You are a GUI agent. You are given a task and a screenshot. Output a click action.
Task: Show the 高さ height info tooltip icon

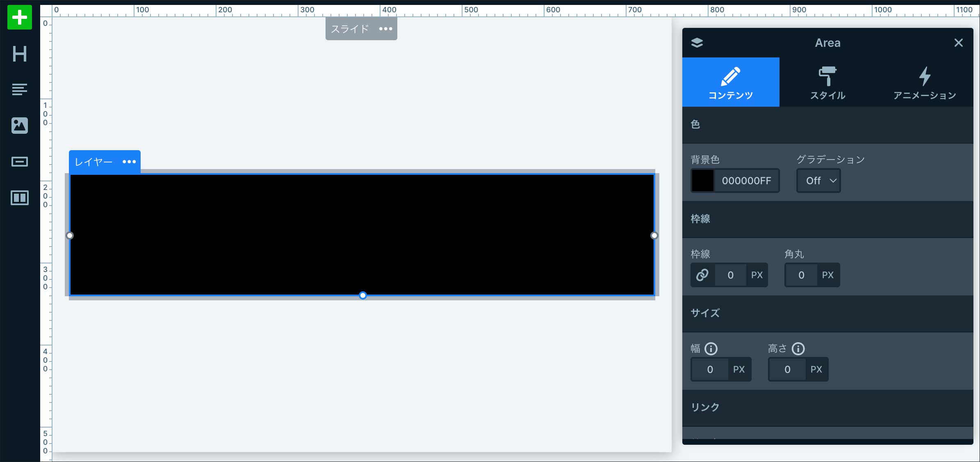pyautogui.click(x=798, y=349)
